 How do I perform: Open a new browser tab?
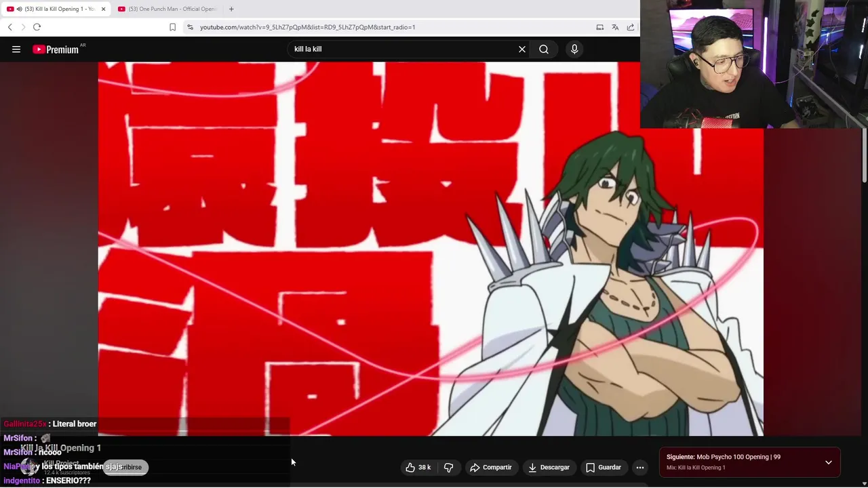[231, 9]
